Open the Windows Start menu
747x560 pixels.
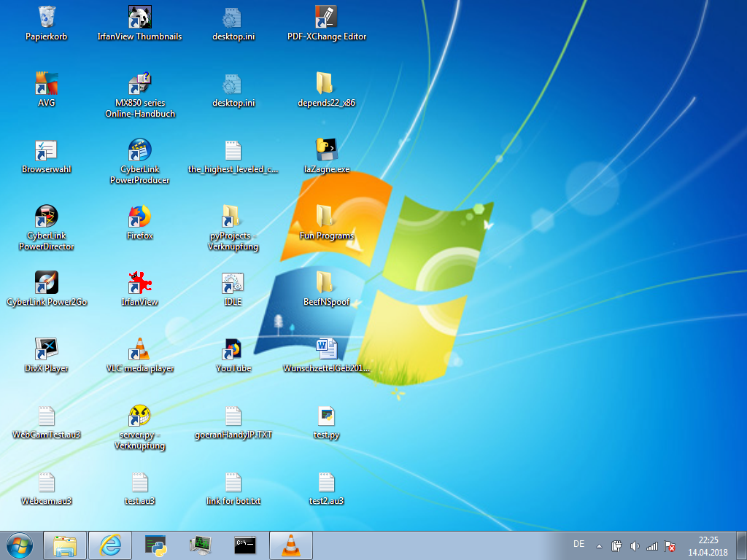(20, 545)
